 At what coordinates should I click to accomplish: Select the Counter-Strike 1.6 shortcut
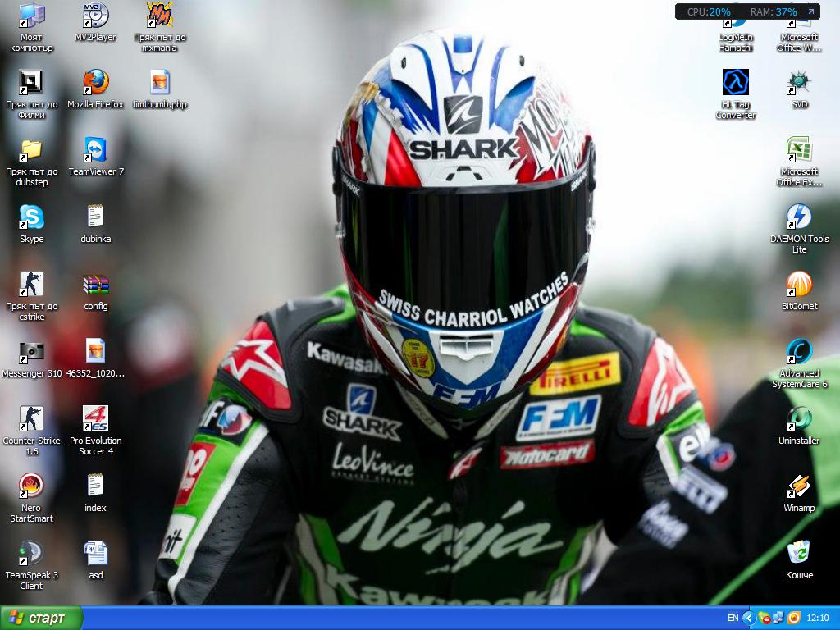(31, 419)
